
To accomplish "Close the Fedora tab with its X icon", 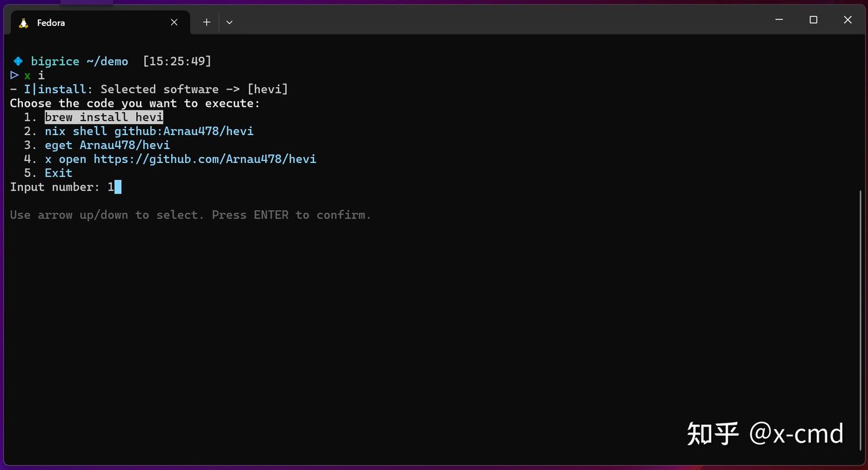I will click(174, 22).
